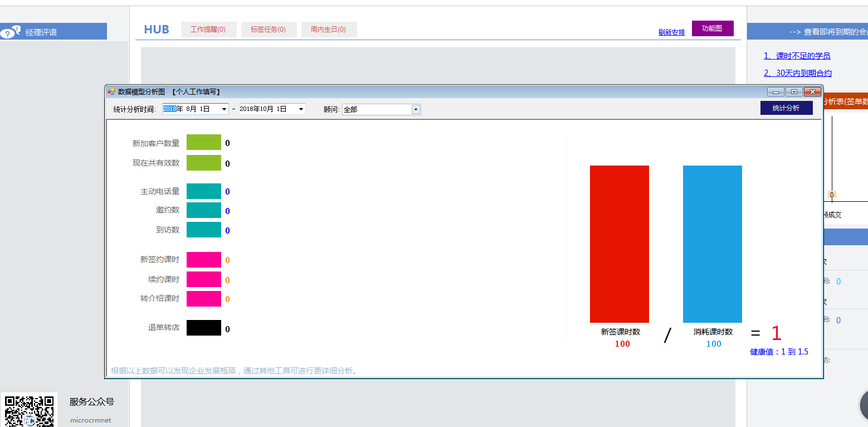Expand the 顾问 combo box showing 全部

click(416, 109)
